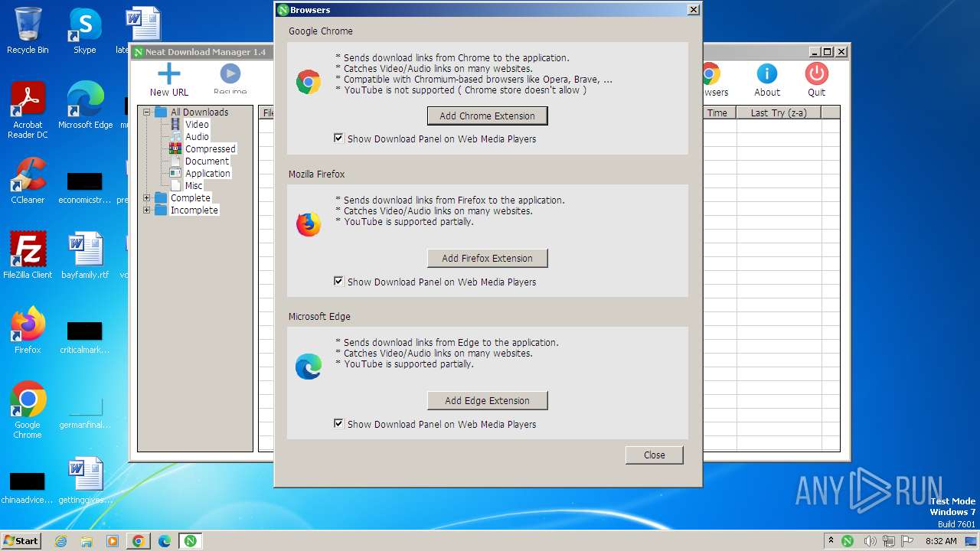The width and height of the screenshot is (980, 551).
Task: Select the Audio category icon
Action: coord(175,136)
